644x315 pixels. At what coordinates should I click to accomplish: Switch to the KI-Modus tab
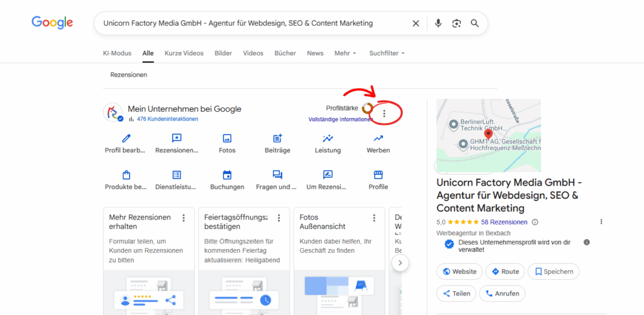click(x=117, y=53)
